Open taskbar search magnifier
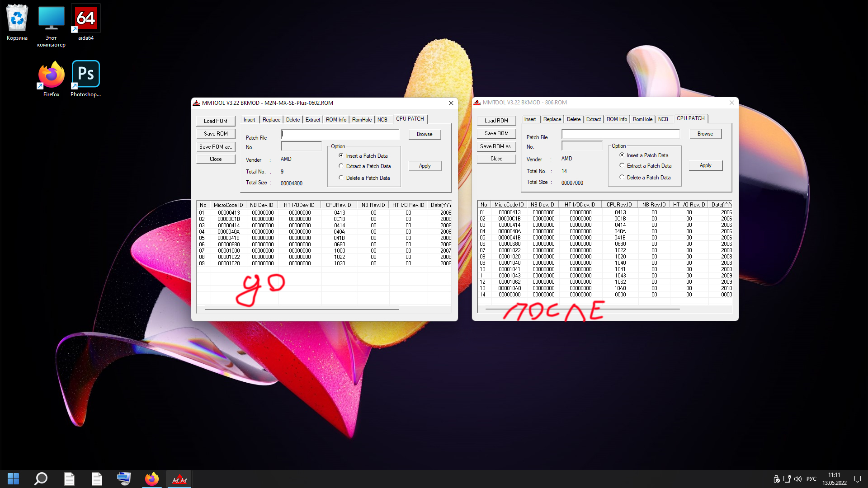 pos(41,479)
